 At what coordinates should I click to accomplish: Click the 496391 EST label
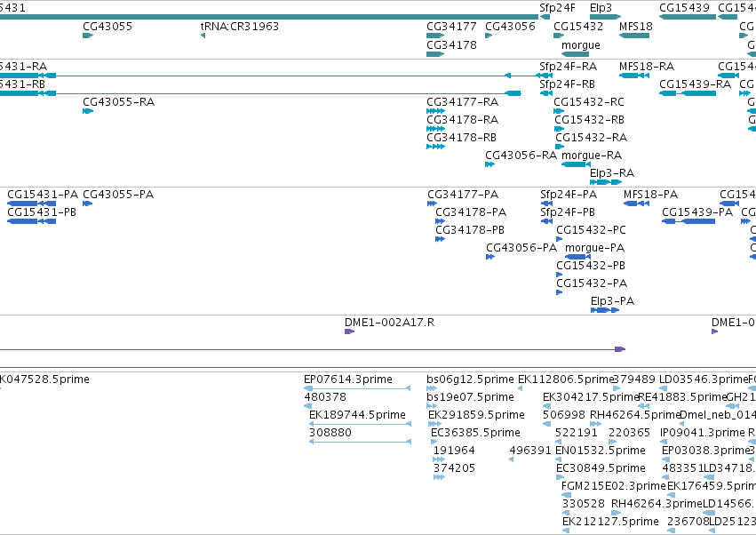coord(530,451)
